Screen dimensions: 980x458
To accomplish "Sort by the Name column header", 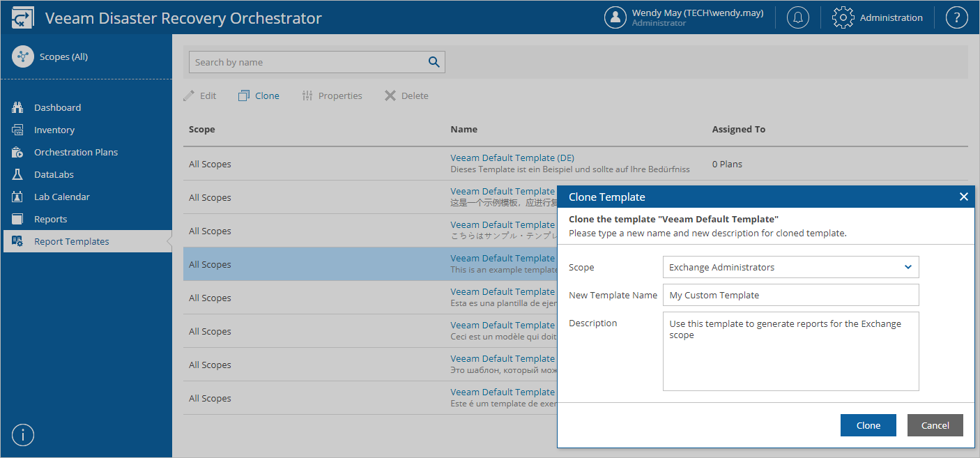I will (x=464, y=129).
